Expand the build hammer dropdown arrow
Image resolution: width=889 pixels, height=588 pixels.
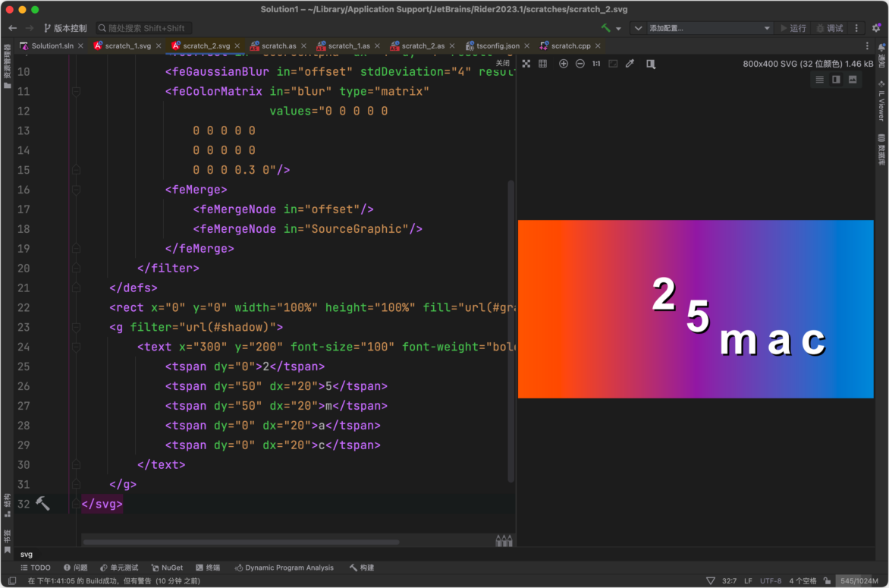[x=618, y=29]
